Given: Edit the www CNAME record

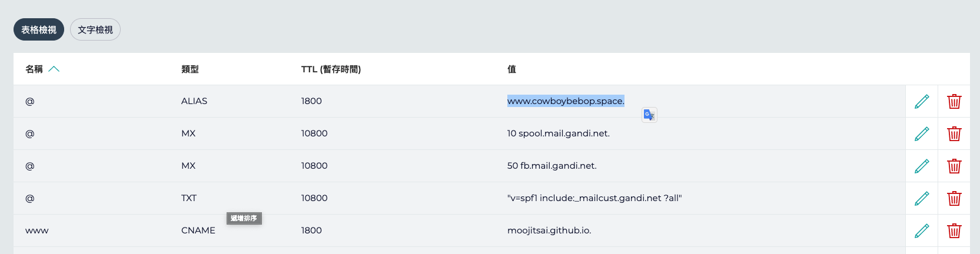Looking at the screenshot, I should coord(922,231).
